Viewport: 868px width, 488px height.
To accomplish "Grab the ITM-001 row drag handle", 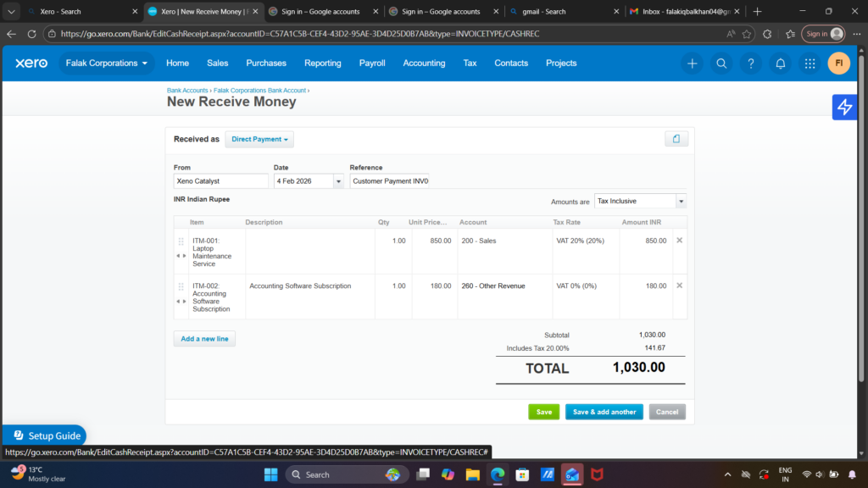I will pos(181,241).
